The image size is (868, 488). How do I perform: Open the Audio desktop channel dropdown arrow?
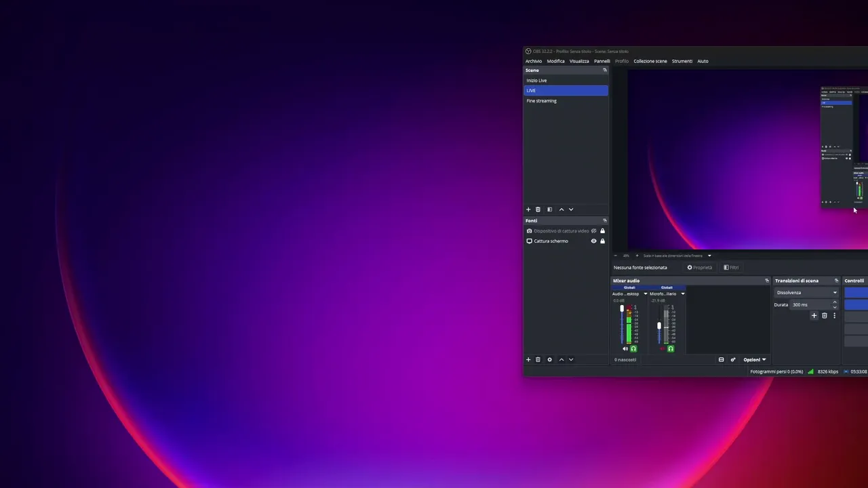click(645, 294)
